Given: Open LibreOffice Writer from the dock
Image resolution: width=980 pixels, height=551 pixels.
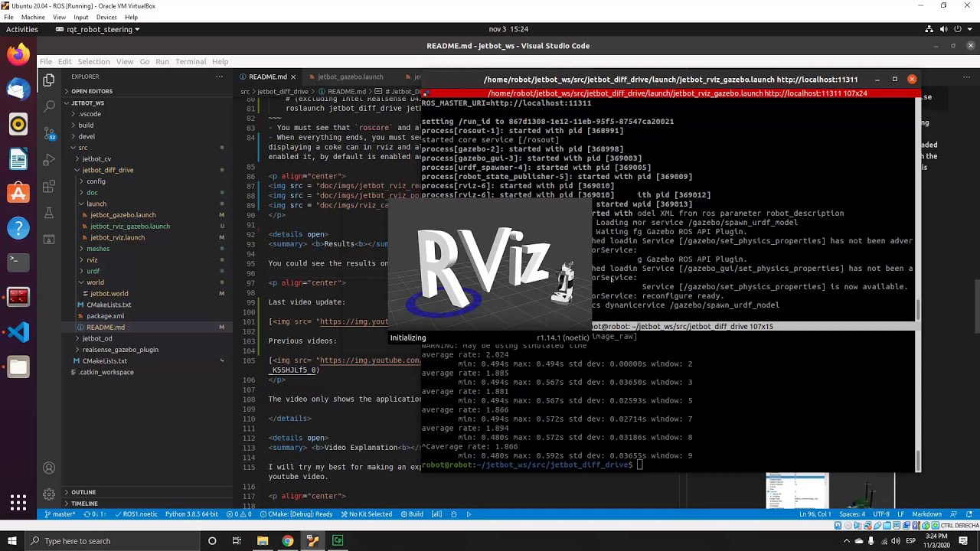Looking at the screenshot, I should tap(18, 159).
